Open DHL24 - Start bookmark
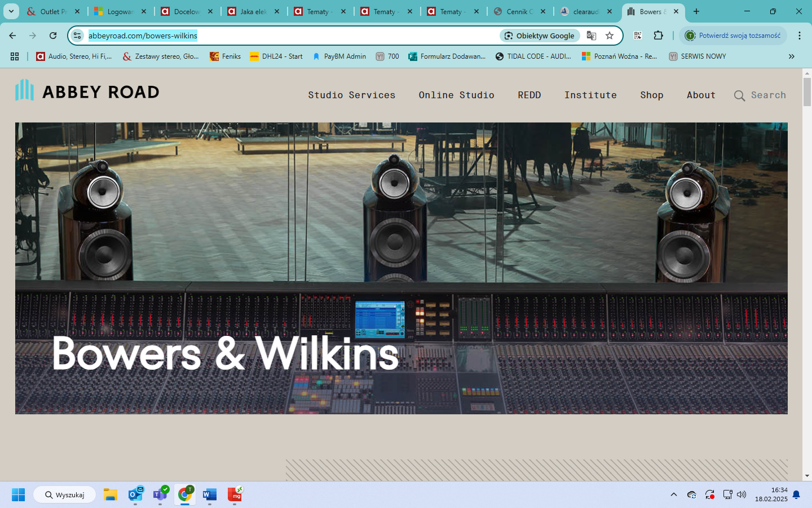This screenshot has height=508, width=812. click(x=276, y=56)
